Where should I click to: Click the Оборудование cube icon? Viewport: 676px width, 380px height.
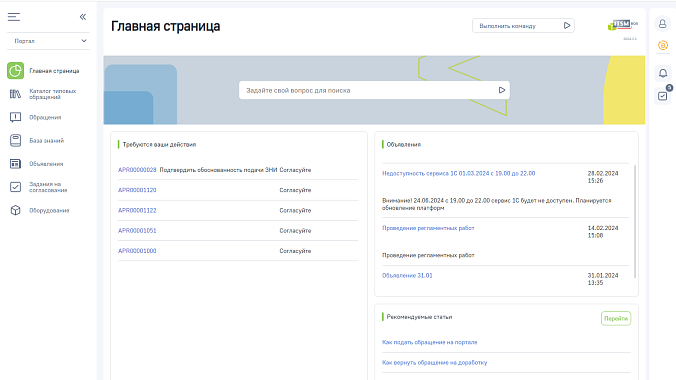[x=15, y=210]
